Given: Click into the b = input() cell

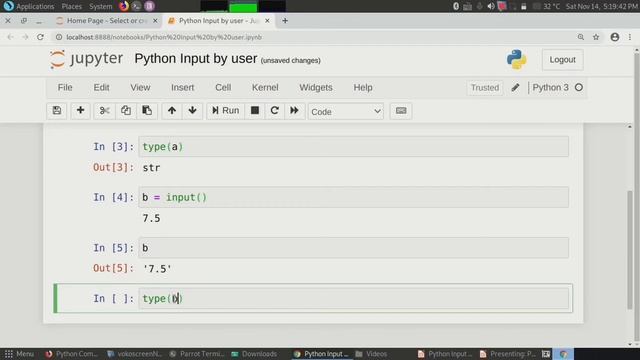Looking at the screenshot, I should [353, 197].
